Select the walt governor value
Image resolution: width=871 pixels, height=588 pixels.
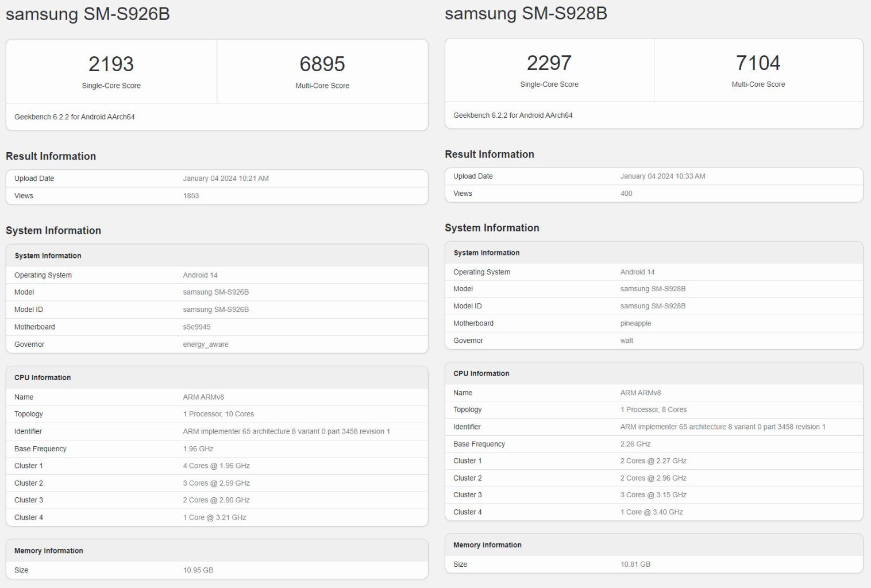[x=626, y=341]
